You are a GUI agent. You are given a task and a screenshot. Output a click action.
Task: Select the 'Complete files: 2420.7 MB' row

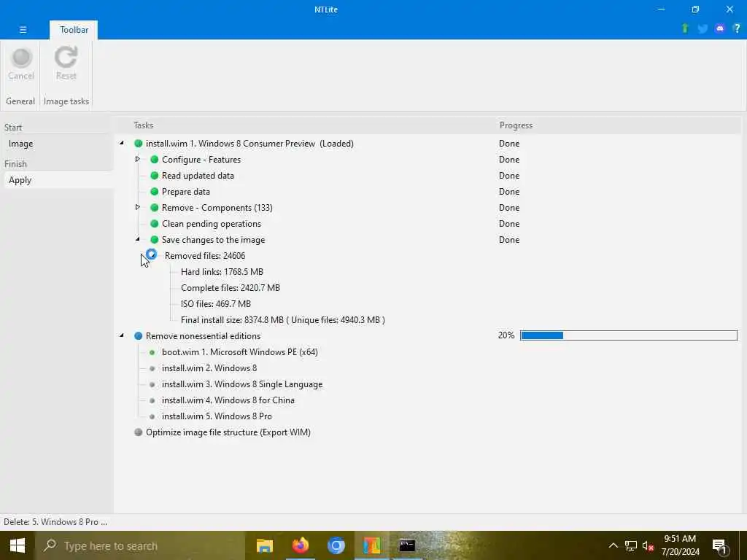(x=231, y=288)
